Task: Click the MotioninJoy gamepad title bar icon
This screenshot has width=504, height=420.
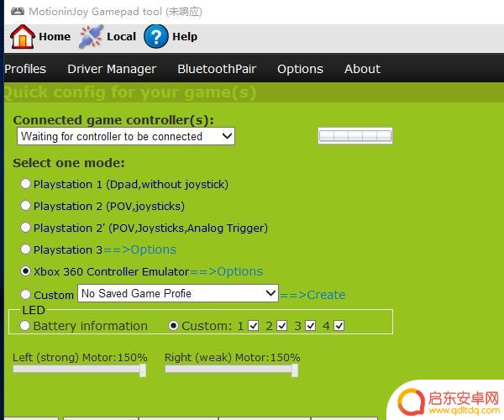Action: point(18,12)
